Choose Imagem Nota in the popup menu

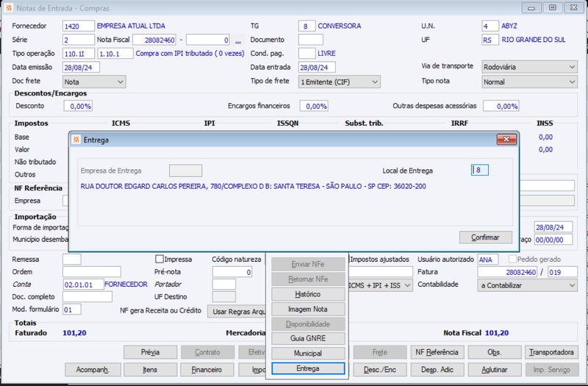pos(308,309)
